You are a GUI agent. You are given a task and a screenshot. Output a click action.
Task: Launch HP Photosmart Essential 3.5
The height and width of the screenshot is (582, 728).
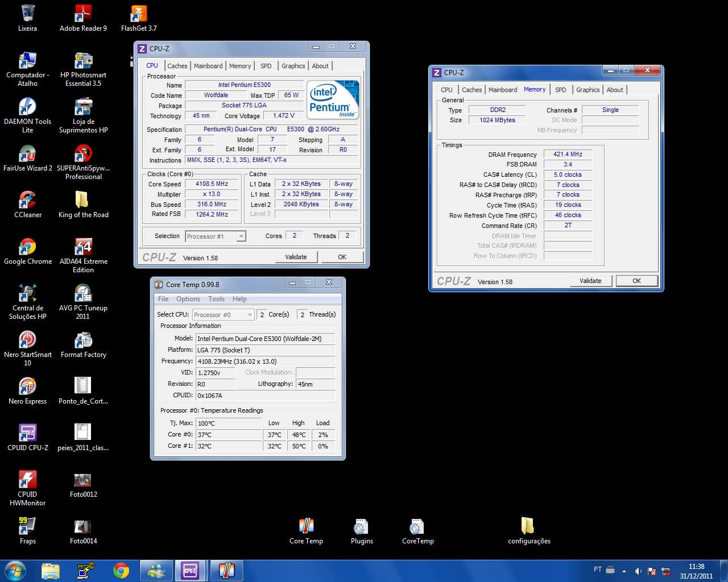(83, 69)
